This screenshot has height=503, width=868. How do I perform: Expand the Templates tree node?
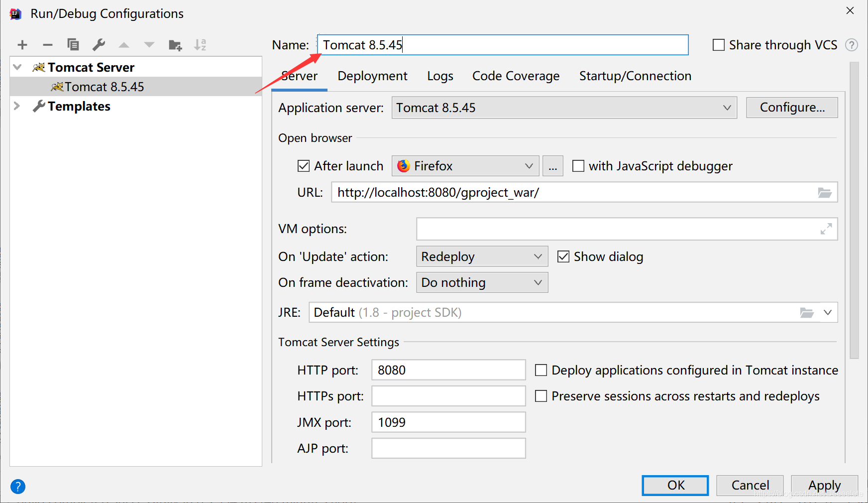pos(17,106)
